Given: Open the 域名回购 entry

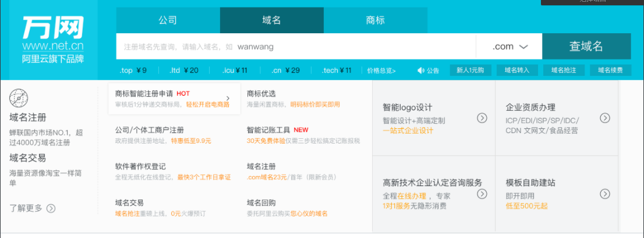Looking at the screenshot, I should pyautogui.click(x=261, y=202).
